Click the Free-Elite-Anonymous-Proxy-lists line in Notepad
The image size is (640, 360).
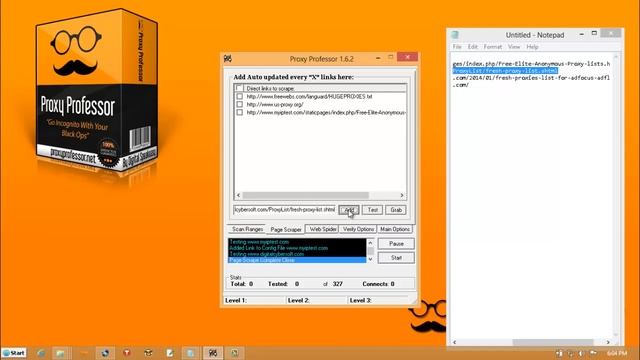click(x=531, y=64)
